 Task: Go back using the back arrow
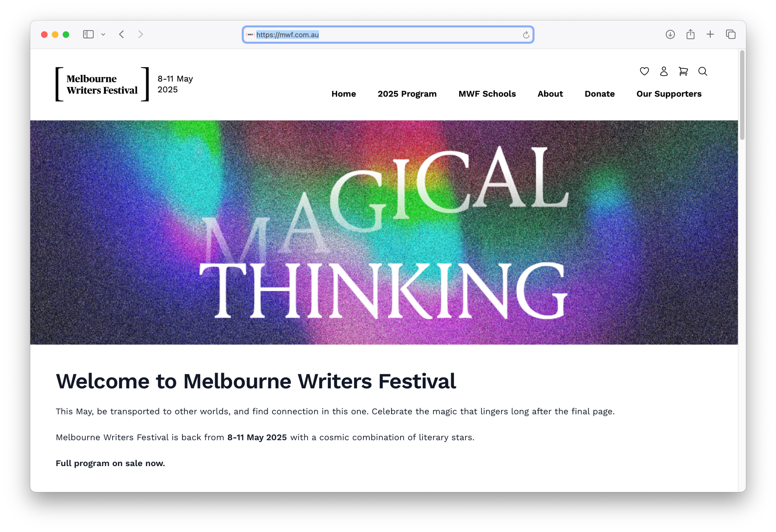click(x=121, y=34)
